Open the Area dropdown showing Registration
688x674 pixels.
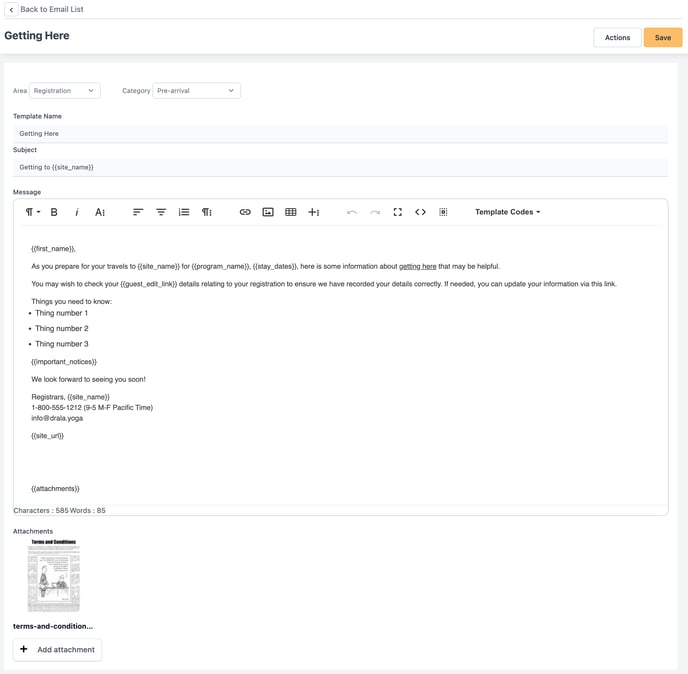(x=64, y=91)
